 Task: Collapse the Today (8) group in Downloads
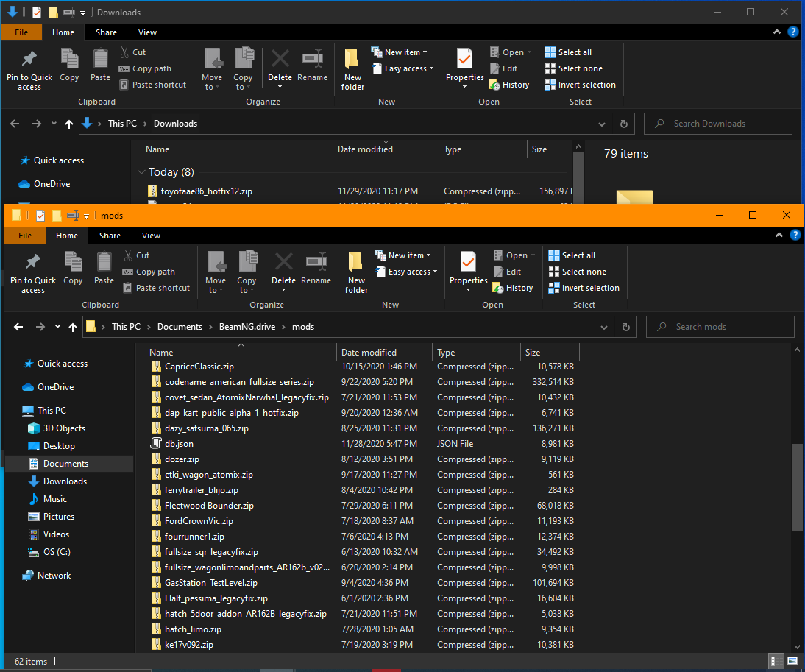point(141,172)
